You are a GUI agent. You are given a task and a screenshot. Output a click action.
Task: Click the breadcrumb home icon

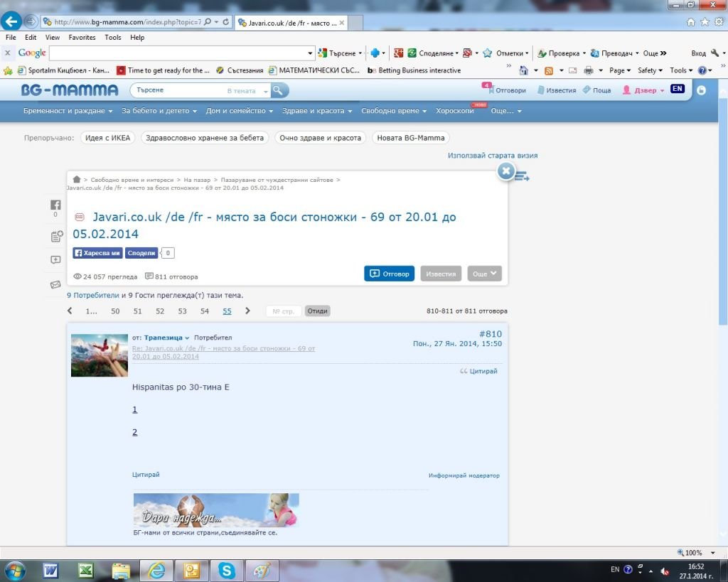[77, 180]
